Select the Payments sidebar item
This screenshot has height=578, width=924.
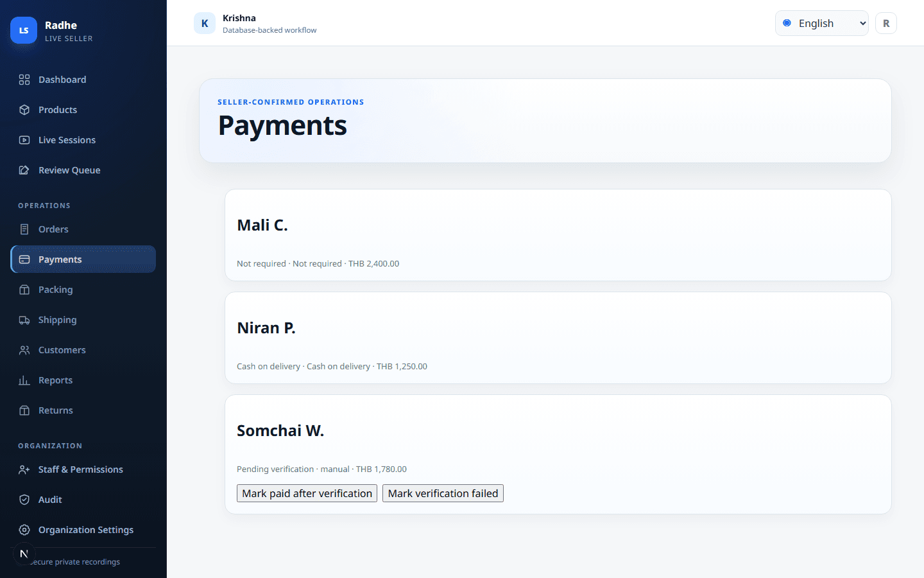pos(83,259)
